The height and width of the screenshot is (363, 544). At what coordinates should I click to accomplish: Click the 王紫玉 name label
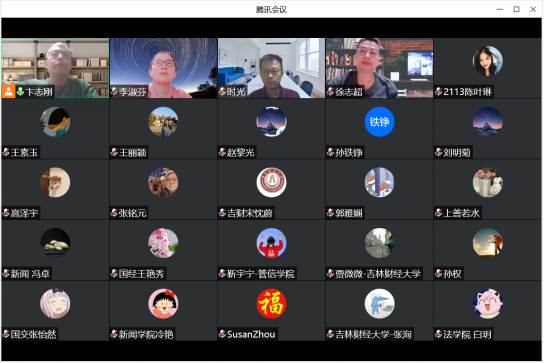click(x=24, y=152)
